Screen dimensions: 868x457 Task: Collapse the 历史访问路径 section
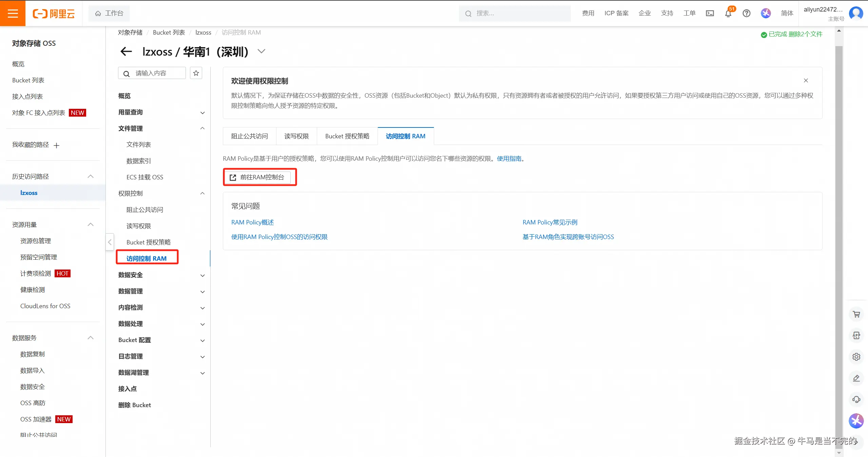pos(91,176)
